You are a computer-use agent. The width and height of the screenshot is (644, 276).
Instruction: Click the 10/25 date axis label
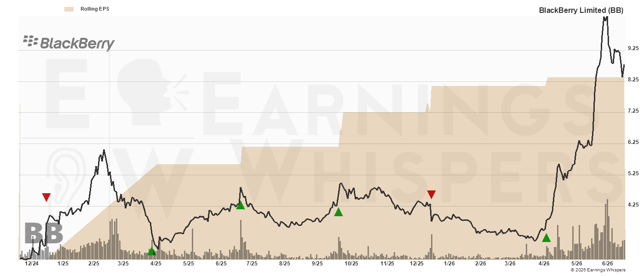click(351, 264)
